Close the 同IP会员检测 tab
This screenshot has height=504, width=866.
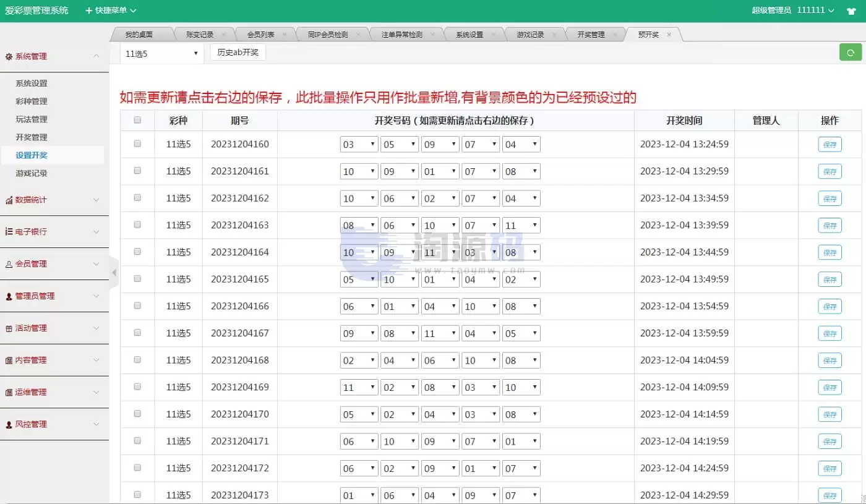pos(358,35)
